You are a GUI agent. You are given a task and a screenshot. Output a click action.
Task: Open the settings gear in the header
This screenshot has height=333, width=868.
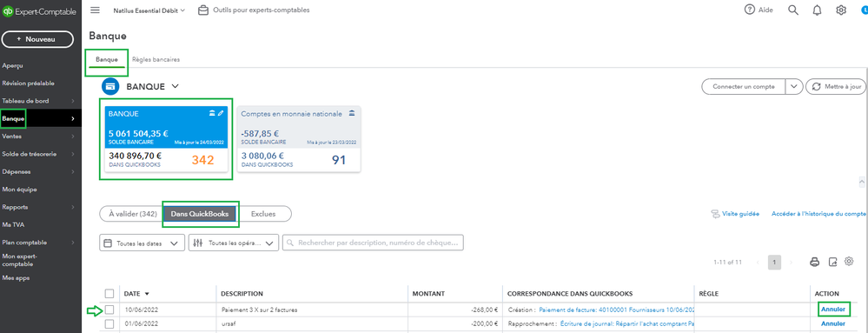[x=841, y=10]
